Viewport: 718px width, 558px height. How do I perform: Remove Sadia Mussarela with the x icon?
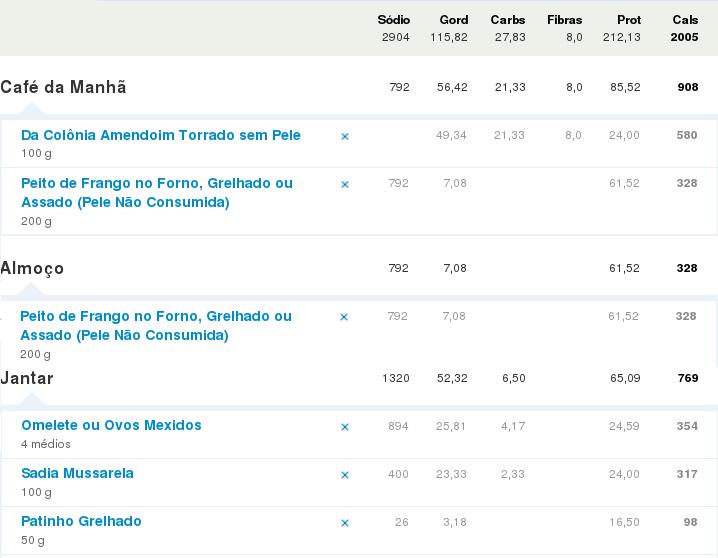tap(345, 475)
